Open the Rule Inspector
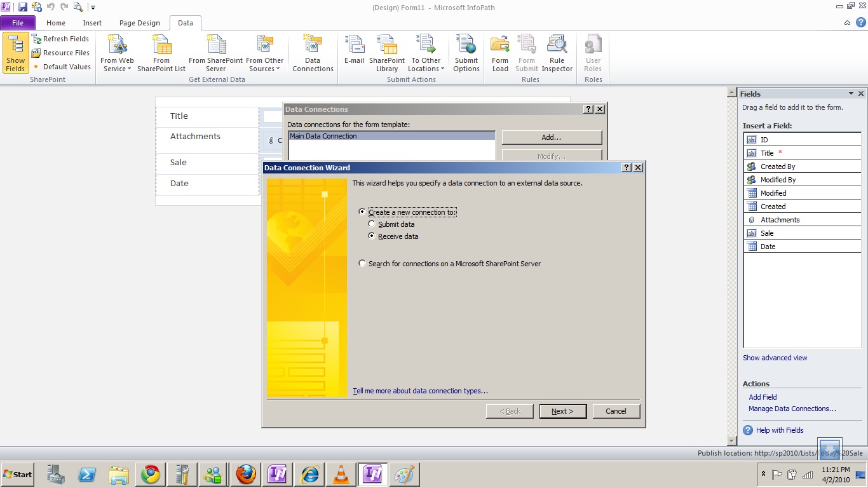This screenshot has width=868, height=488. point(557,53)
